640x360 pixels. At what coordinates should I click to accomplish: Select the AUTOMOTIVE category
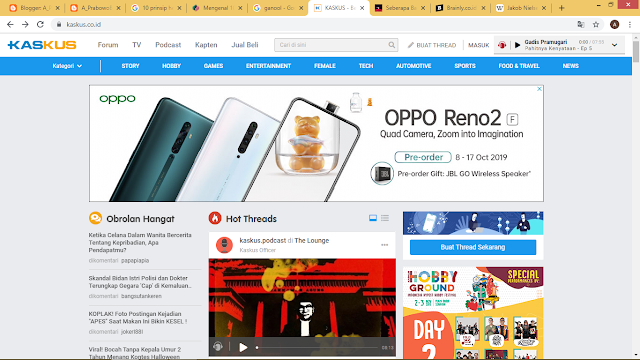413,66
